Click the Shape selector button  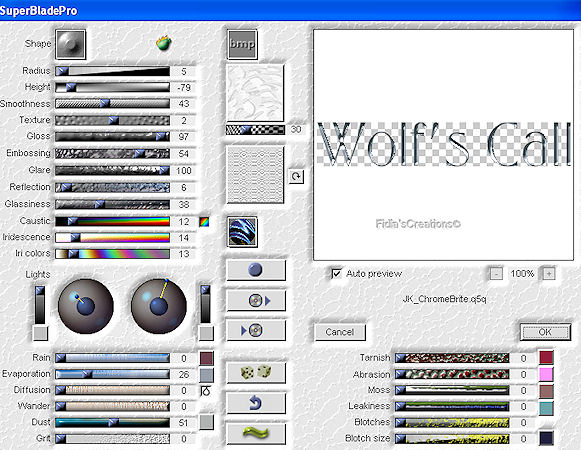tap(70, 44)
